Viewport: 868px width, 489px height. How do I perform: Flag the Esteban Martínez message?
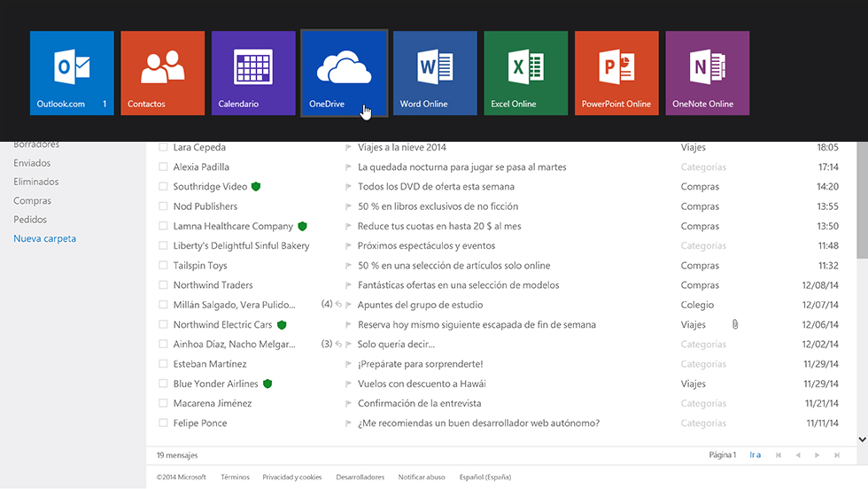click(x=348, y=364)
